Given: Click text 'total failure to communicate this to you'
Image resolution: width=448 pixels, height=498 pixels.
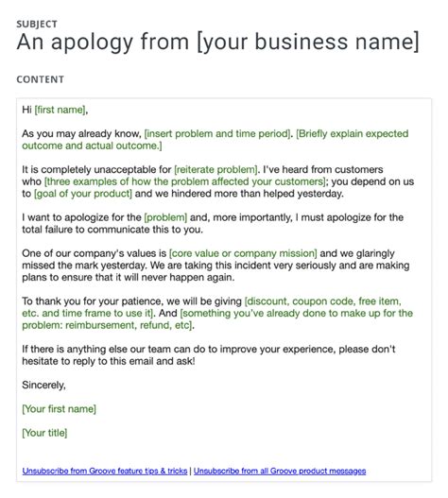Looking at the screenshot, I should [x=112, y=230].
